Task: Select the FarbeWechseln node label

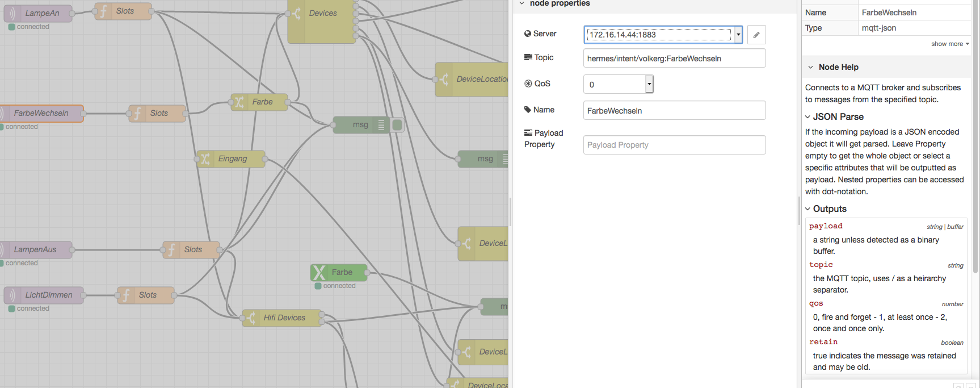Action: (41, 113)
